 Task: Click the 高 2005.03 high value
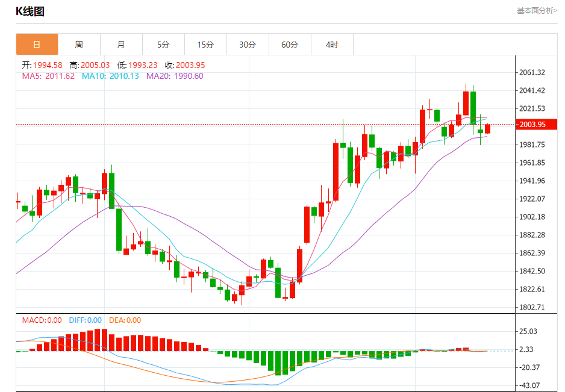[x=89, y=65]
